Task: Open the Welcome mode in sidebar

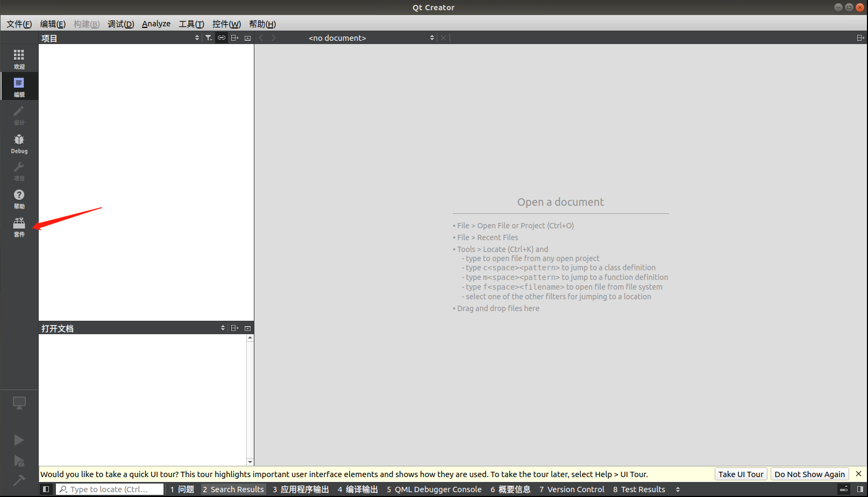Action: click(19, 59)
